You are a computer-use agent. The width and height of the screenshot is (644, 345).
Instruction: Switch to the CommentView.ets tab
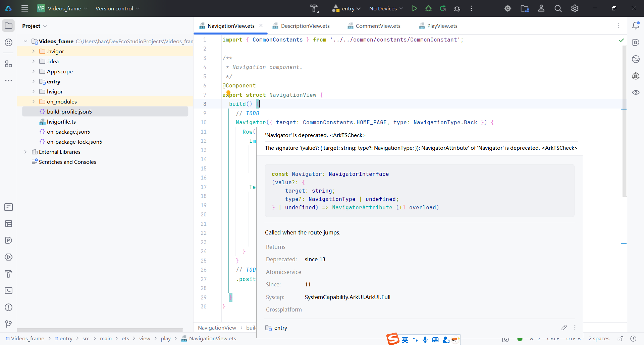[378, 26]
